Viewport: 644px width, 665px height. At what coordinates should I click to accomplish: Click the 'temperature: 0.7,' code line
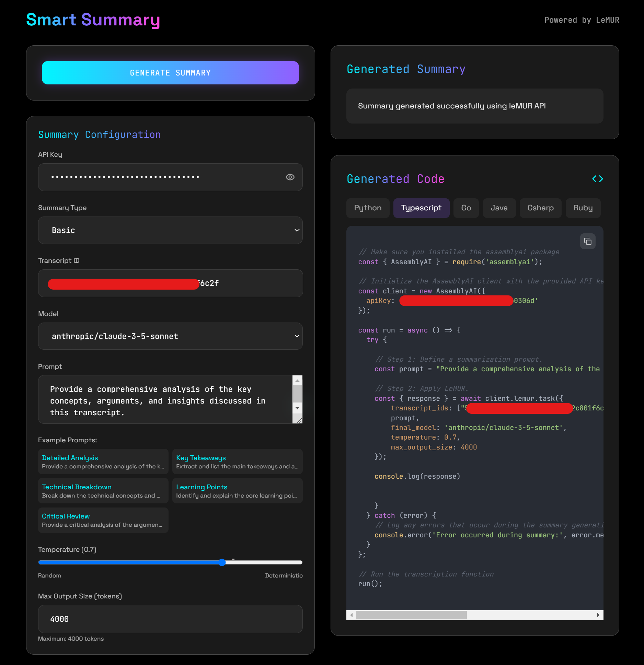425,437
